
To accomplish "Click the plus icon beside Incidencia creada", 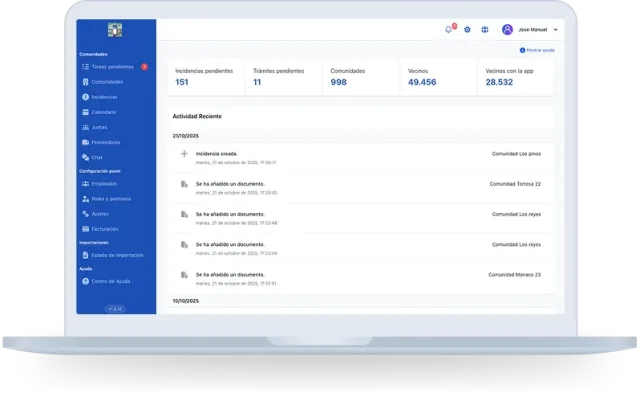I will point(184,154).
